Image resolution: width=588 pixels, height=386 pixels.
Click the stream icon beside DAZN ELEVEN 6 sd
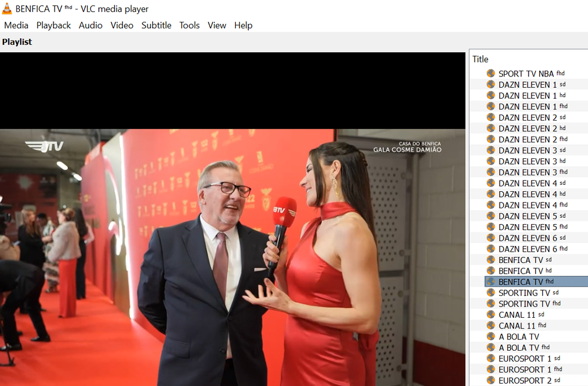coord(490,238)
